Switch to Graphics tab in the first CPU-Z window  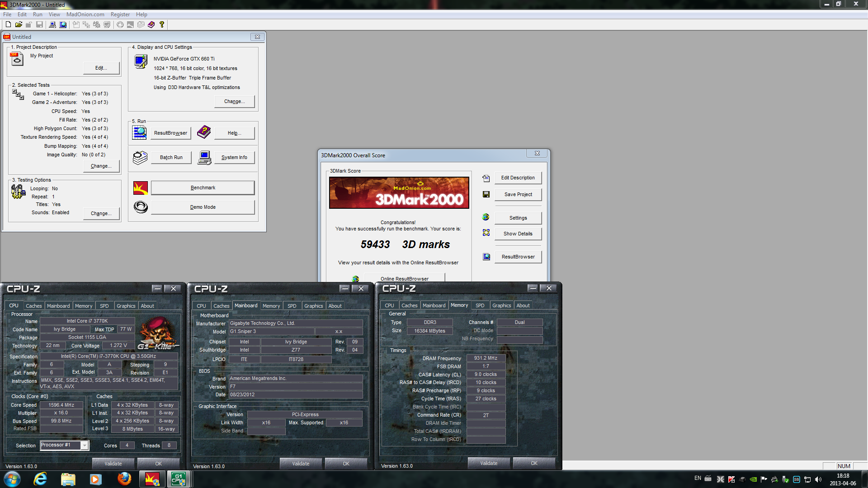[126, 306]
